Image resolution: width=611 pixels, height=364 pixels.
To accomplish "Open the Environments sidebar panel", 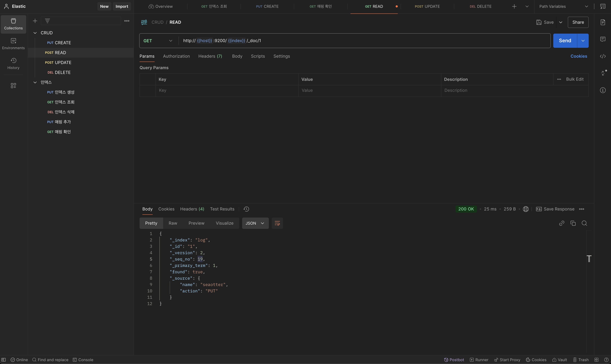I will tap(13, 44).
